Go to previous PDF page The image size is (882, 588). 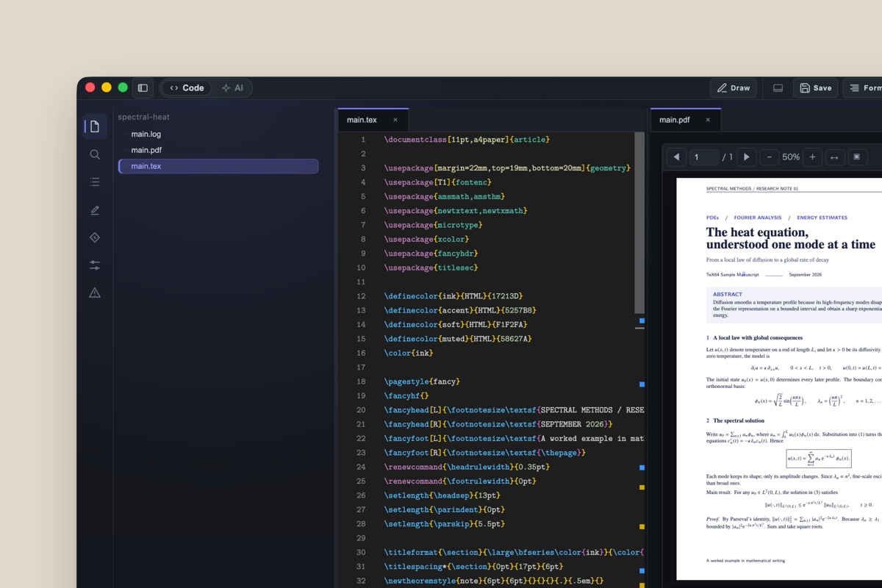(x=676, y=157)
